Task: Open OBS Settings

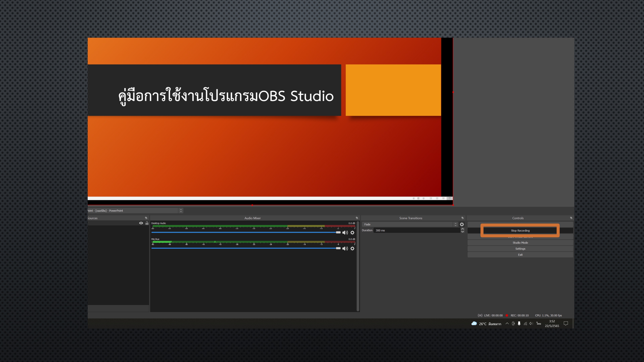Action: tap(520, 249)
